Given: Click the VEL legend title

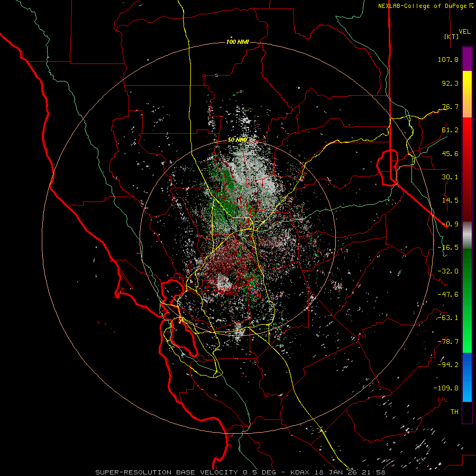Looking at the screenshot, I should coord(464,32).
